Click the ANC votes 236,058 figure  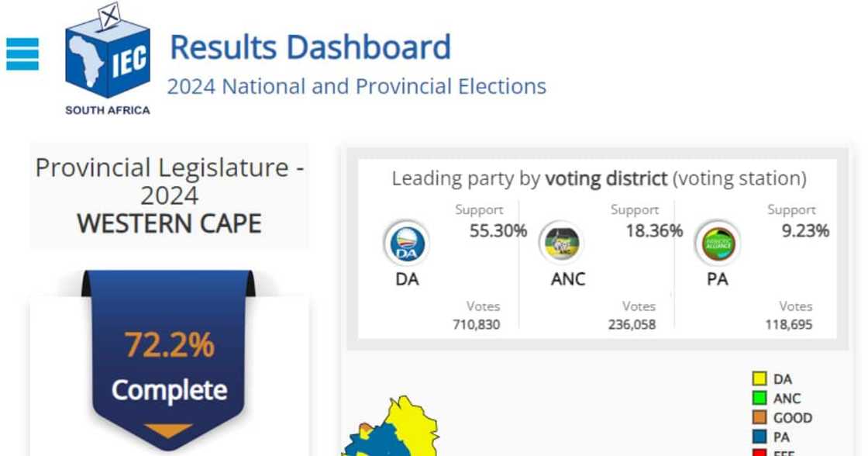[632, 325]
